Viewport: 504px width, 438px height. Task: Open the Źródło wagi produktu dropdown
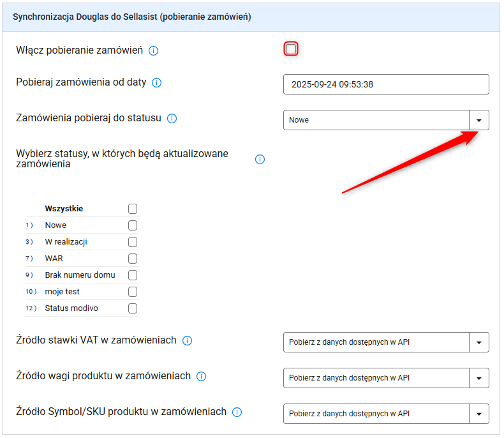click(x=479, y=378)
